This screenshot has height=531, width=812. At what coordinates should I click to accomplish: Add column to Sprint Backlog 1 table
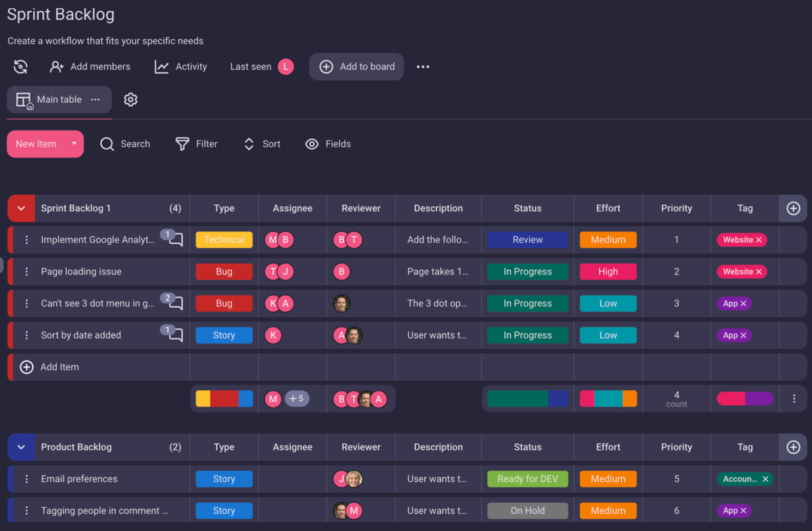pyautogui.click(x=793, y=208)
